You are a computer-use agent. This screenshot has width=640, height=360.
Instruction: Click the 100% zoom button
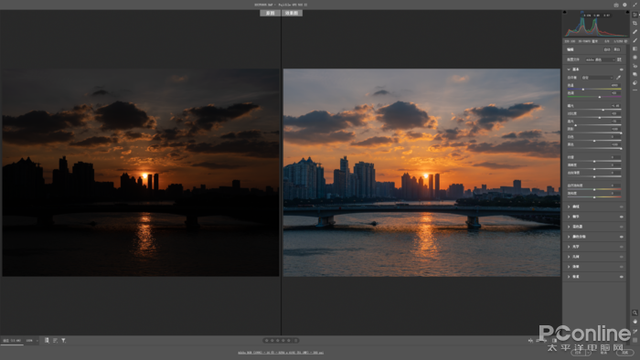29,340
